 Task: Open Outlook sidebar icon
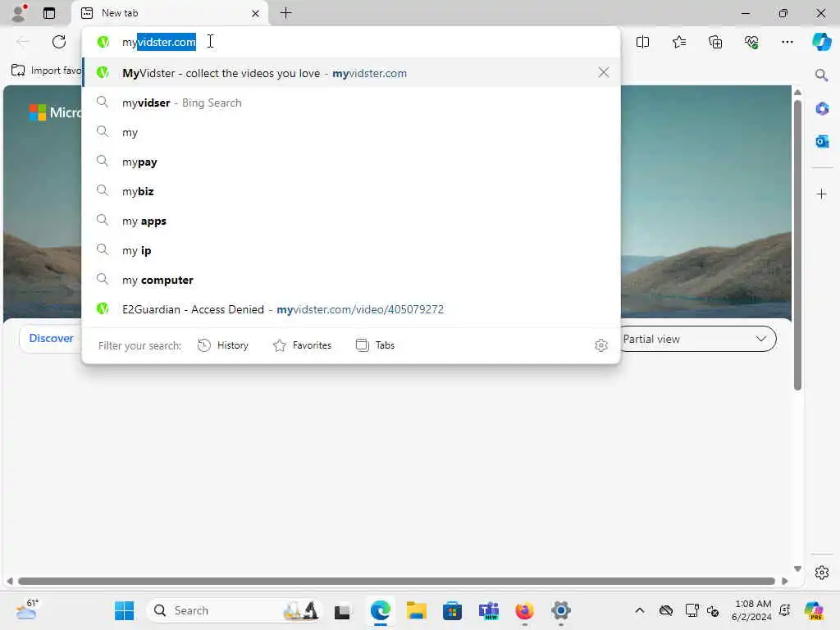(x=822, y=141)
